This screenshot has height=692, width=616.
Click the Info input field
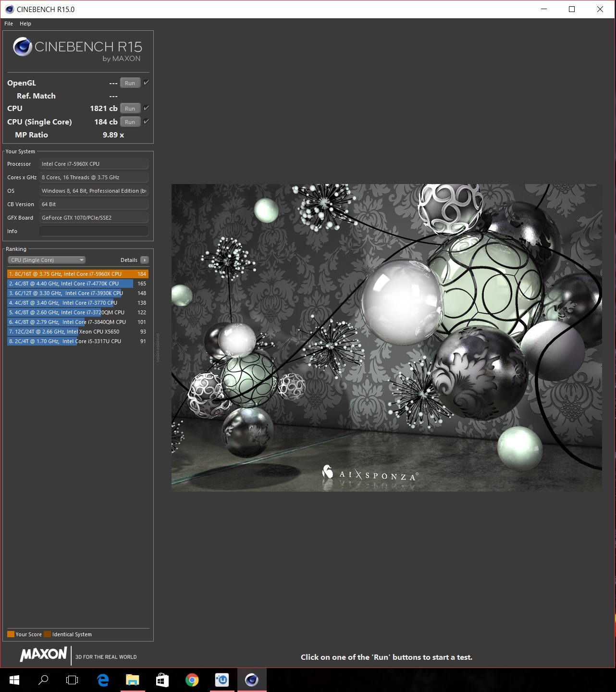point(94,231)
